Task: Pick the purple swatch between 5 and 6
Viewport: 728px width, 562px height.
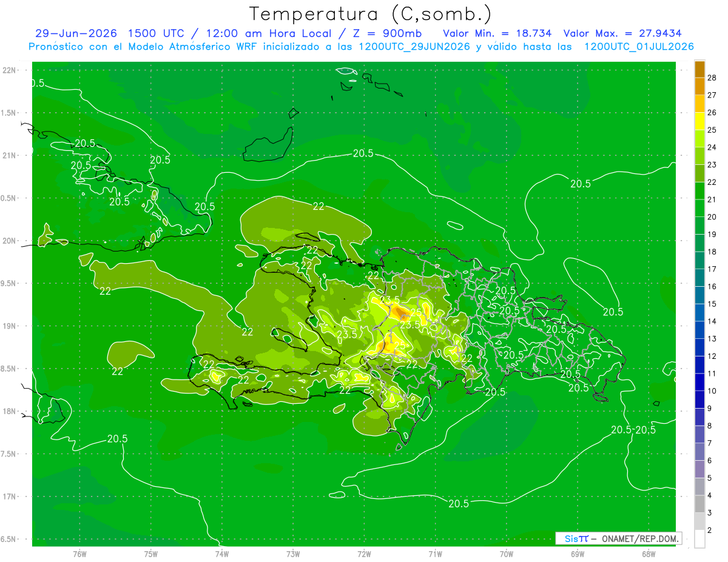Action: coord(699,469)
